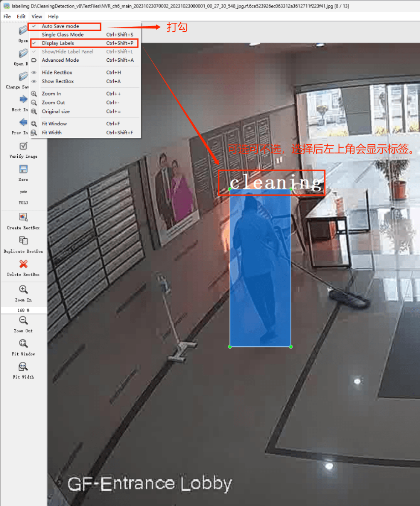Image resolution: width=420 pixels, height=506 pixels.
Task: Click the Duplicate RectBox icon
Action: pyautogui.click(x=23, y=241)
